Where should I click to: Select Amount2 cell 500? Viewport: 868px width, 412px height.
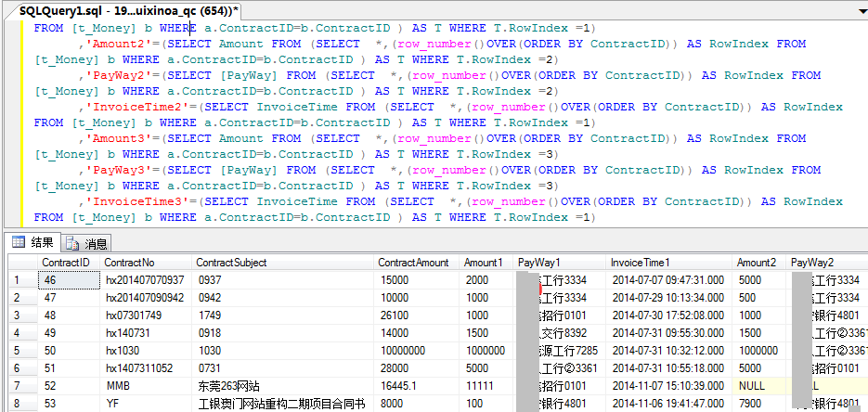click(760, 298)
